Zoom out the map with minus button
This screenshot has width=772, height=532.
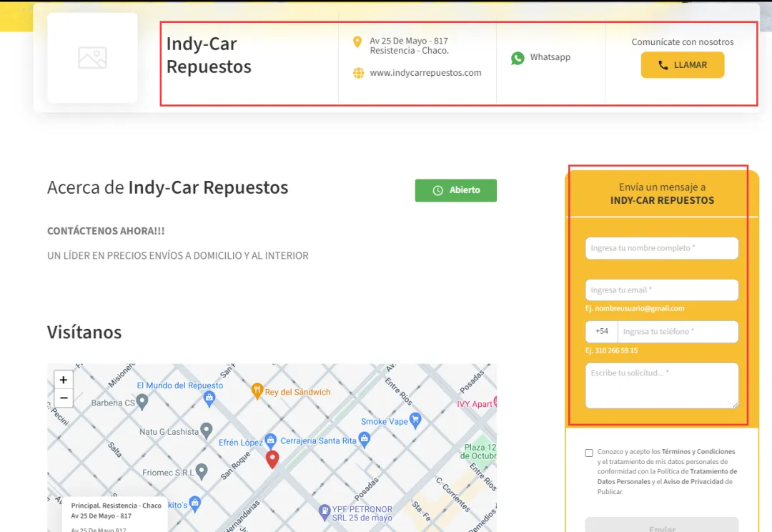point(64,398)
